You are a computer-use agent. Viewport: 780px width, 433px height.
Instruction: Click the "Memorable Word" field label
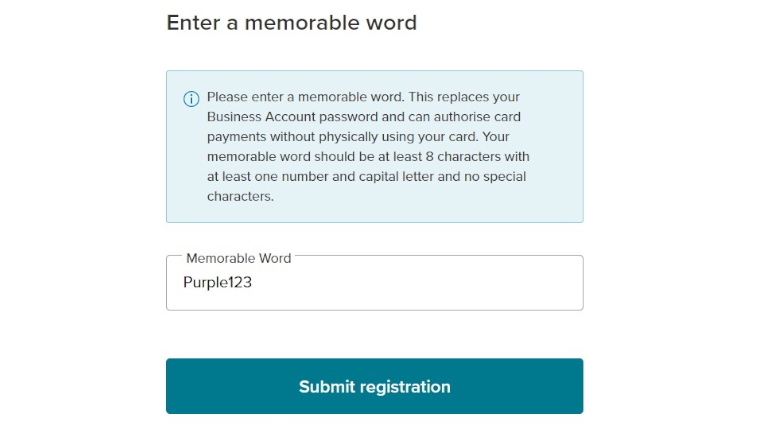click(238, 258)
